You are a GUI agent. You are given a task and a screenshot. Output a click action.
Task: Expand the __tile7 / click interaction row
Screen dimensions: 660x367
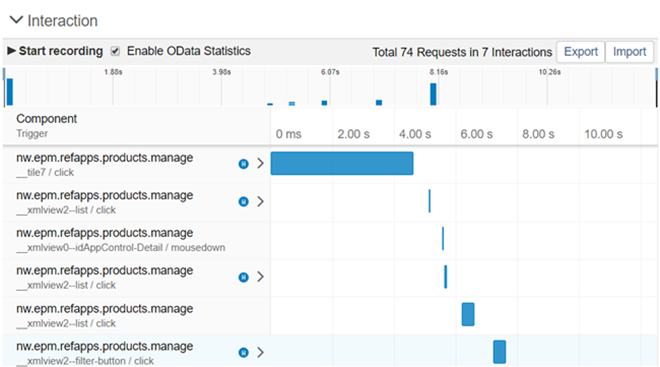[261, 163]
